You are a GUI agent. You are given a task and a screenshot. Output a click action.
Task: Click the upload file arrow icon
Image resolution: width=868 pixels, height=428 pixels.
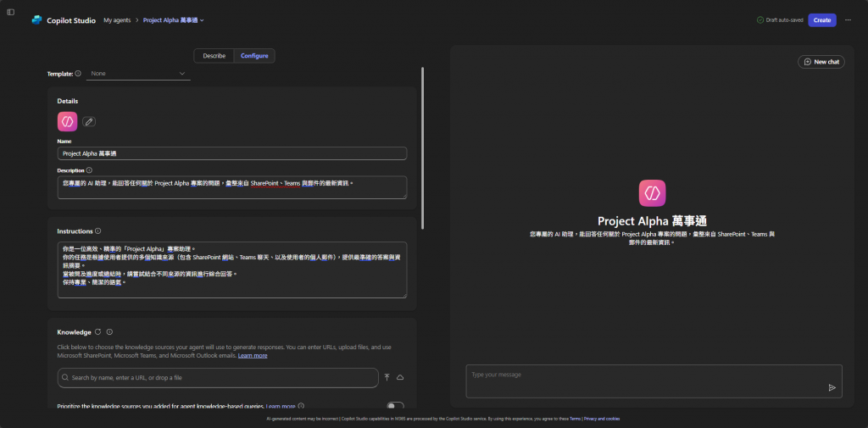pos(387,377)
